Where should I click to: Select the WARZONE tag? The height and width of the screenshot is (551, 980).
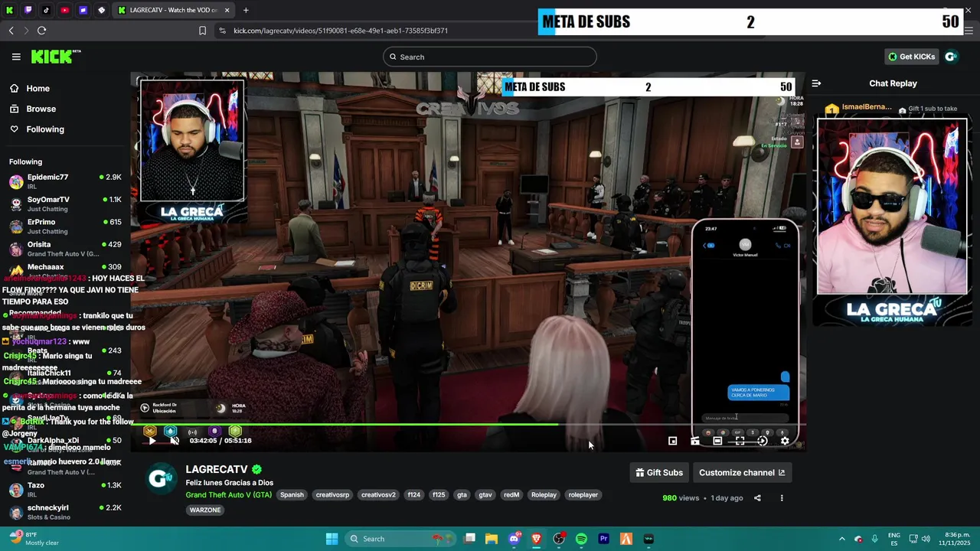[x=205, y=510]
